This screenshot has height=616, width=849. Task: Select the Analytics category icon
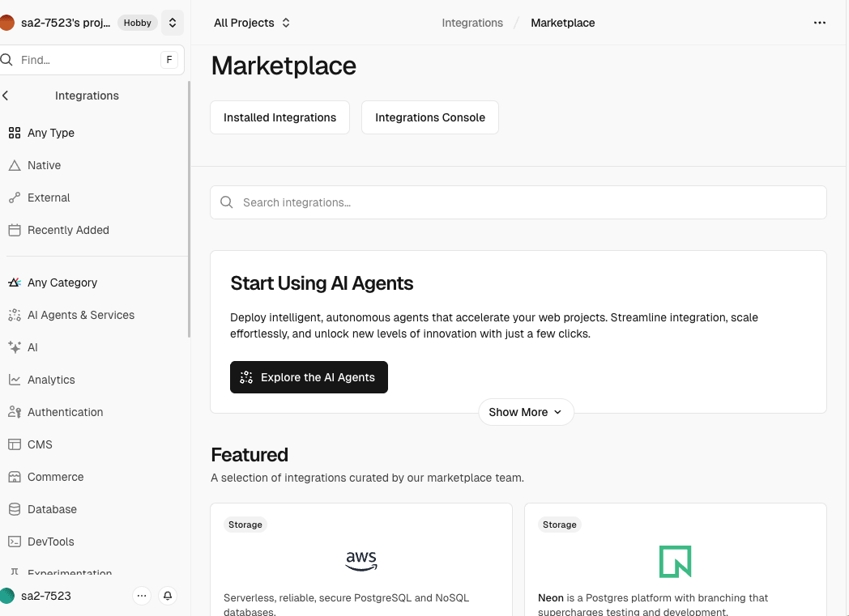point(14,380)
